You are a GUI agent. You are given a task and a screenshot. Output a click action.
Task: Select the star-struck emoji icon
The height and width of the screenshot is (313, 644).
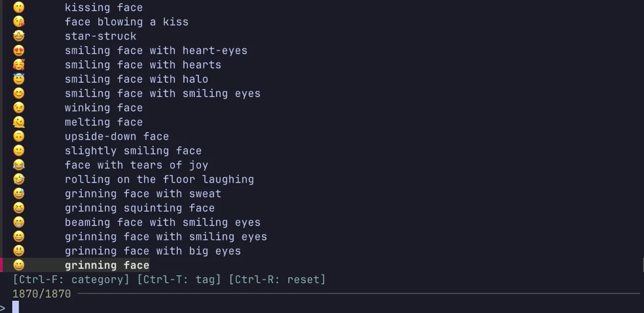(19, 36)
